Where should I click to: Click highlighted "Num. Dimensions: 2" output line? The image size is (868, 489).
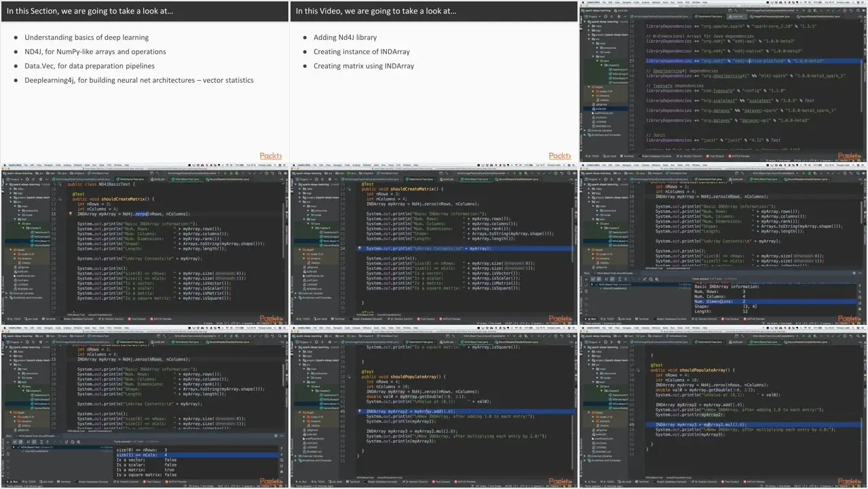click(776, 301)
